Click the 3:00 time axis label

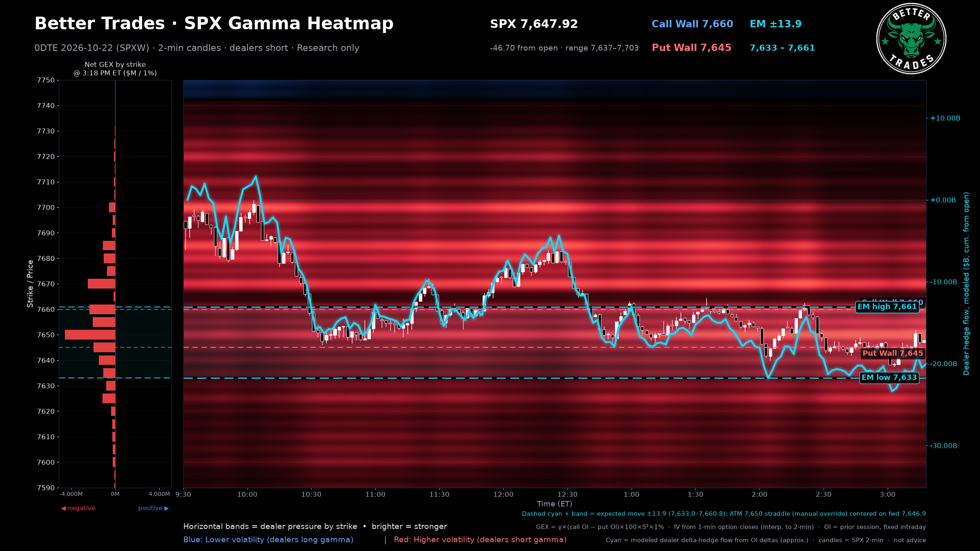pos(888,495)
